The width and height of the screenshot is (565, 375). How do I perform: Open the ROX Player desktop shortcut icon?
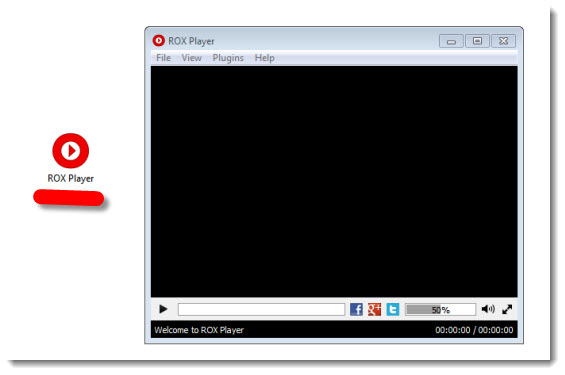[x=71, y=151]
